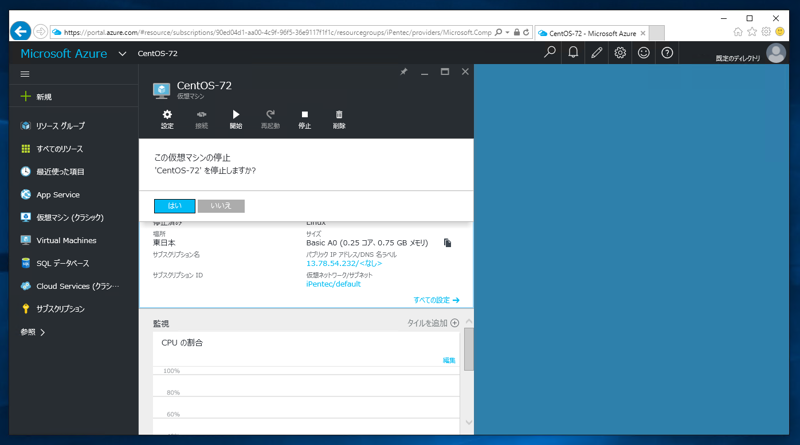800x445 pixels.
Task: Click the browser address bar URL
Action: 278,32
